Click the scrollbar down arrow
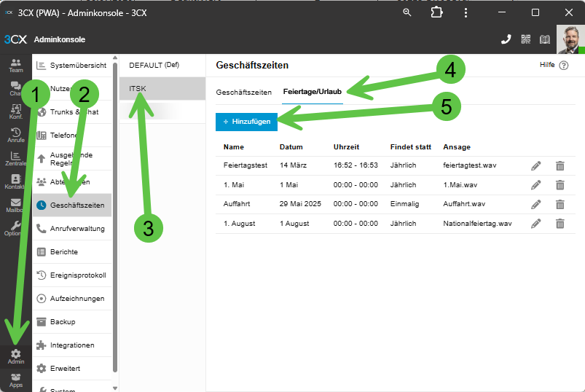The width and height of the screenshot is (585, 392). coord(115,388)
